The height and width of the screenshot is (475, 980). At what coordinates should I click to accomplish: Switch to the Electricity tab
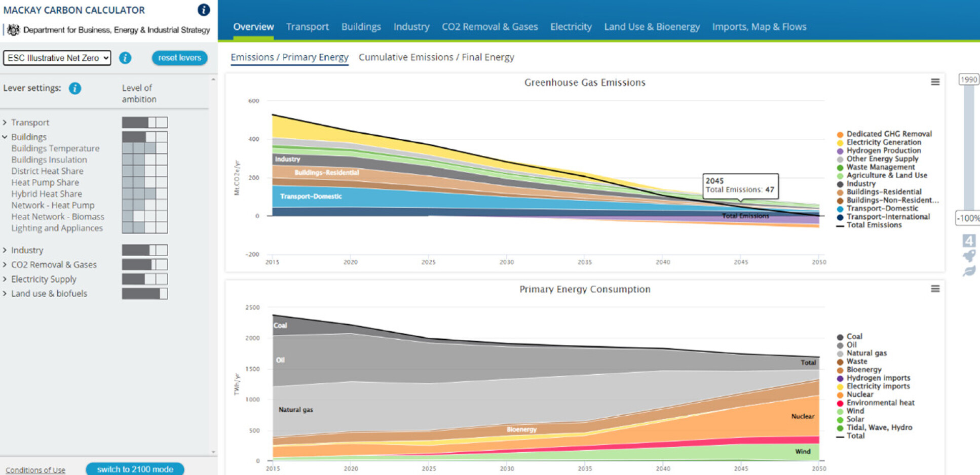tap(571, 27)
